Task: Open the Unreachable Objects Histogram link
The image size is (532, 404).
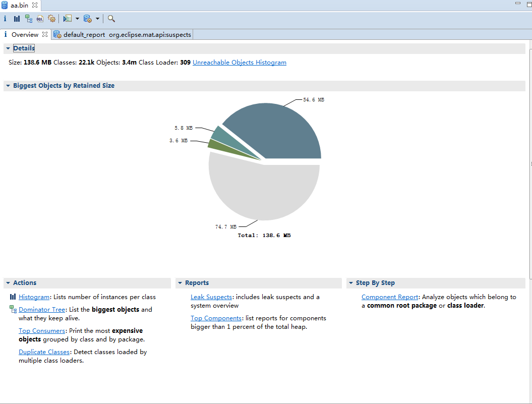Action: pyautogui.click(x=239, y=63)
